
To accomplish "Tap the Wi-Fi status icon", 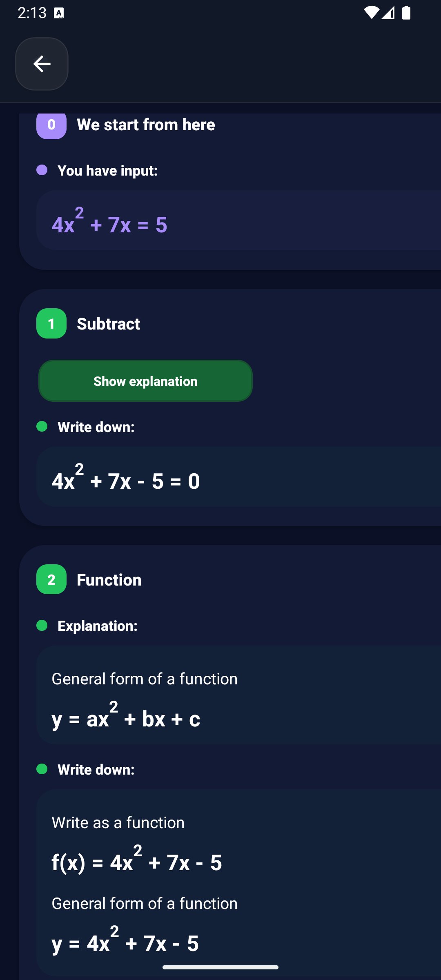I will pyautogui.click(x=371, y=13).
